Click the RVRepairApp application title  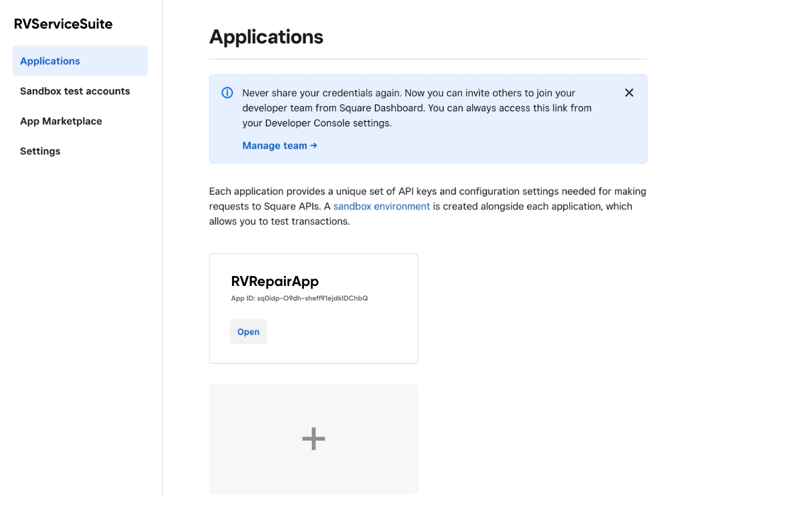275,281
